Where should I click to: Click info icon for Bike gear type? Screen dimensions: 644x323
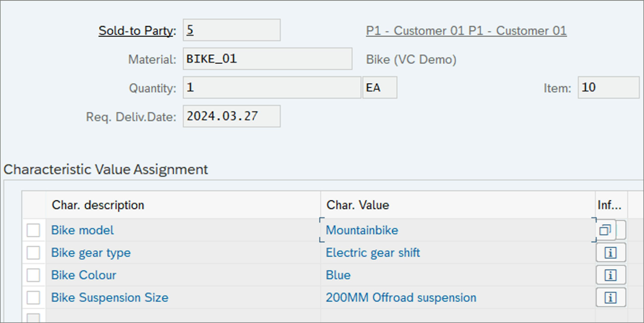611,253
